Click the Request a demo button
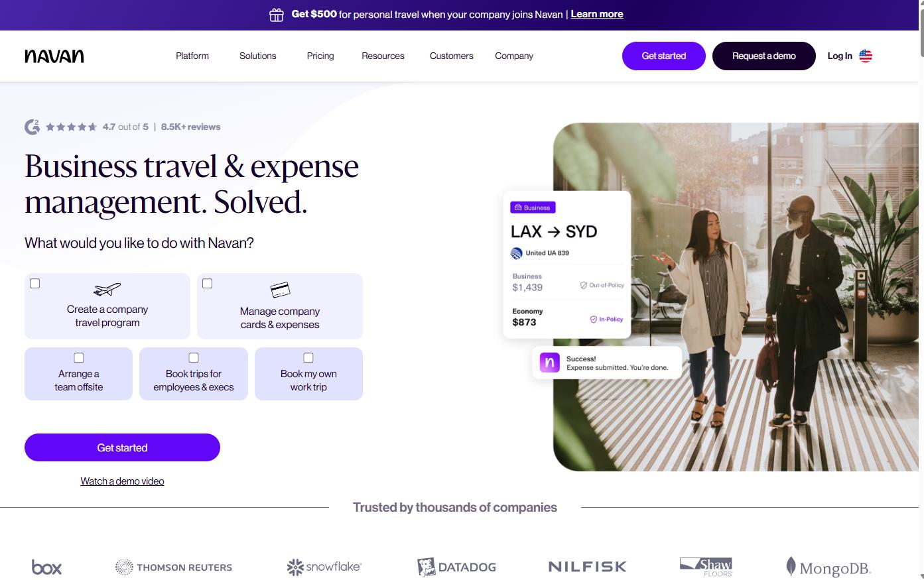 click(x=764, y=56)
